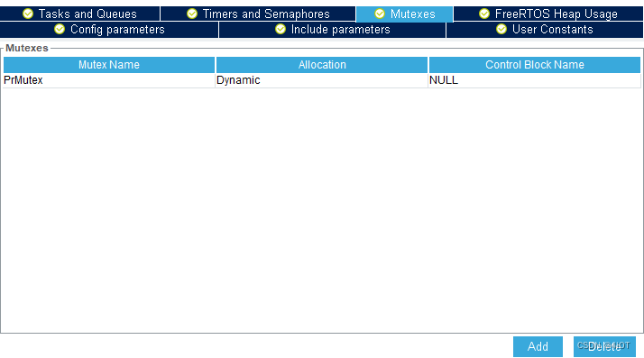The height and width of the screenshot is (358, 644).
Task: Click the check icon on FreeRTOS Heap Usage tab
Action: (484, 14)
